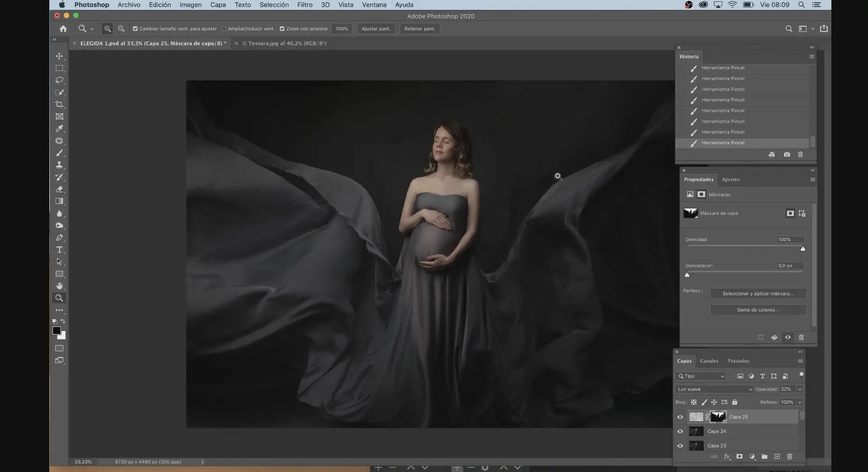The height and width of the screenshot is (472, 868).
Task: Toggle Cambiar tamaño vent. para ajustar checkbox
Action: pos(135,28)
